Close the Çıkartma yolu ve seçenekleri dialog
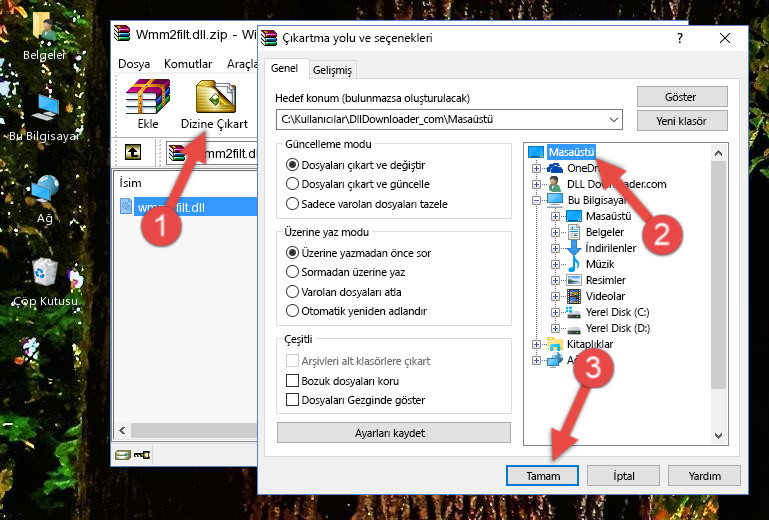 (725, 38)
